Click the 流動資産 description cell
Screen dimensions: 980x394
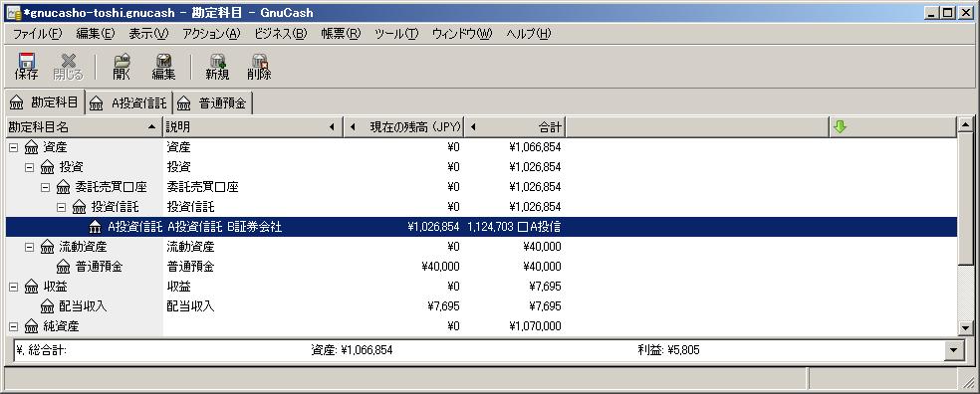(190, 248)
